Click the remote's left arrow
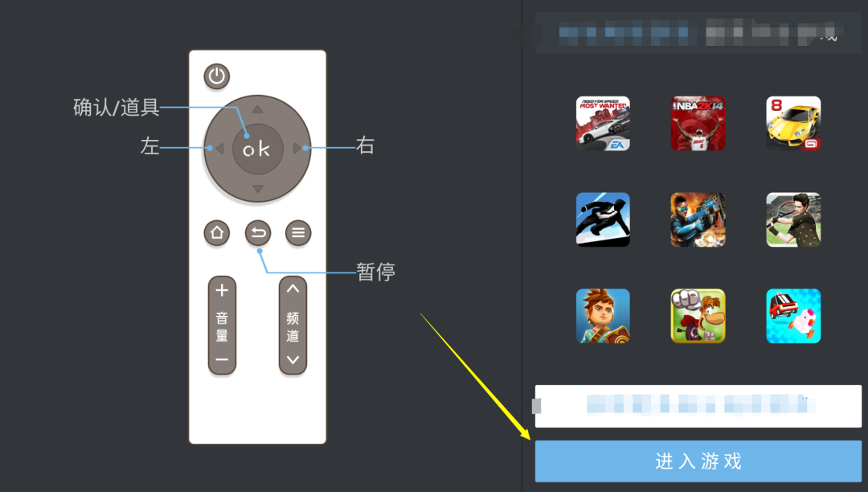The height and width of the screenshot is (492, 868). (219, 149)
